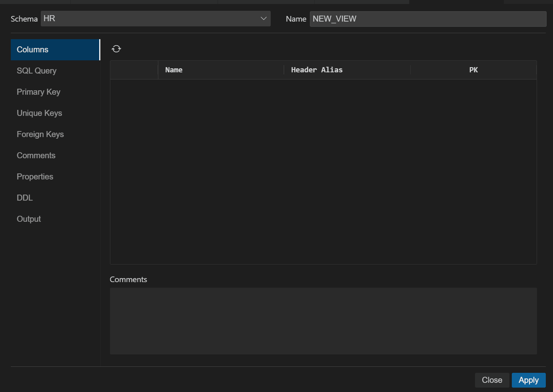Screen dimensions: 553x392
Task: Click the PK column header
Action: 473,70
